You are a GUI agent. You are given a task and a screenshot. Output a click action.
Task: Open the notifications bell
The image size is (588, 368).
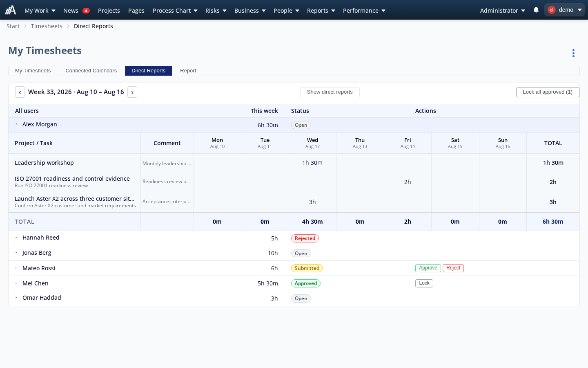click(536, 10)
